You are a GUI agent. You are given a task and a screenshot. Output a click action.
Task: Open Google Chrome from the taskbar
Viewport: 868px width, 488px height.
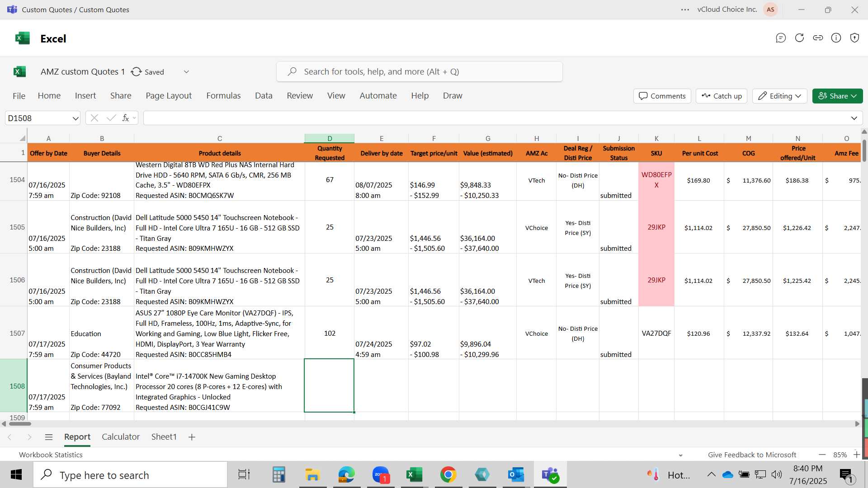coord(448,475)
